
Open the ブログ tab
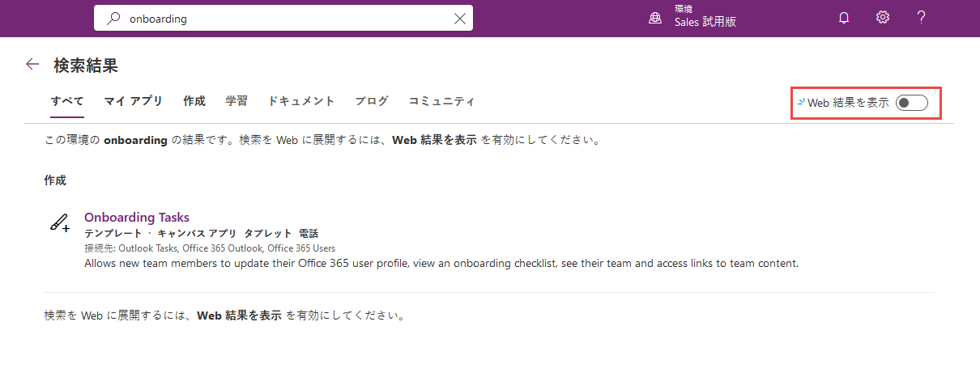pos(372,101)
